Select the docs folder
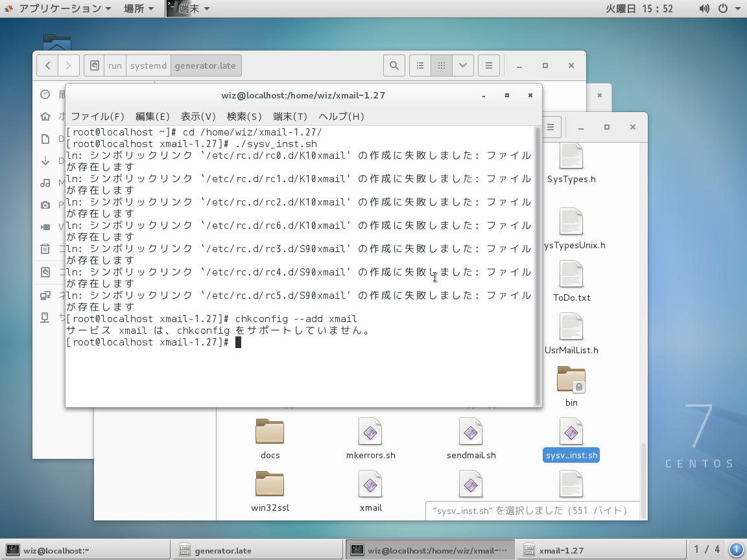Screen dimensions: 747x560 point(270,439)
